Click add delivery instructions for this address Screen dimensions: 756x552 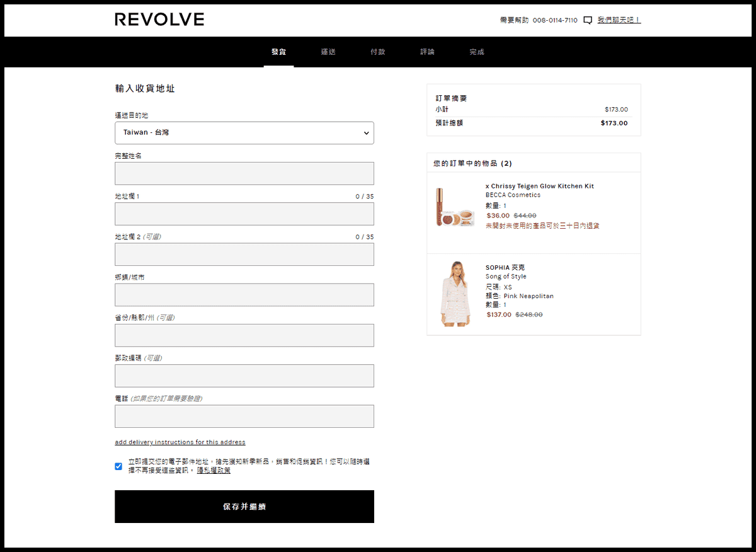pos(180,442)
